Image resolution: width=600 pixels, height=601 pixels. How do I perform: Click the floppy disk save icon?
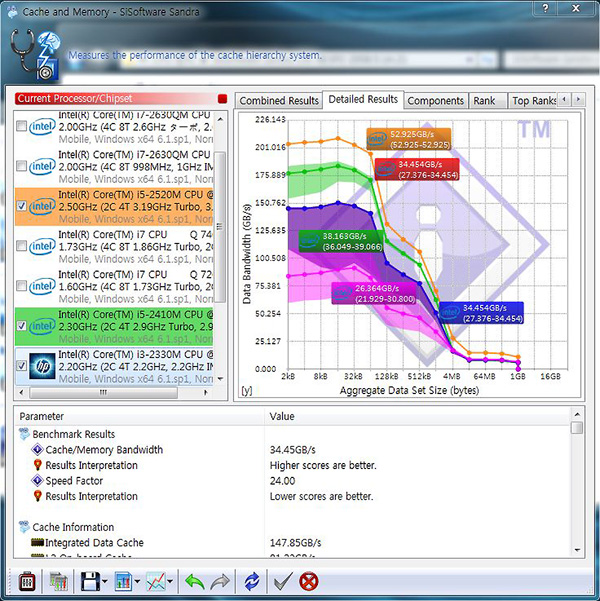click(90, 581)
